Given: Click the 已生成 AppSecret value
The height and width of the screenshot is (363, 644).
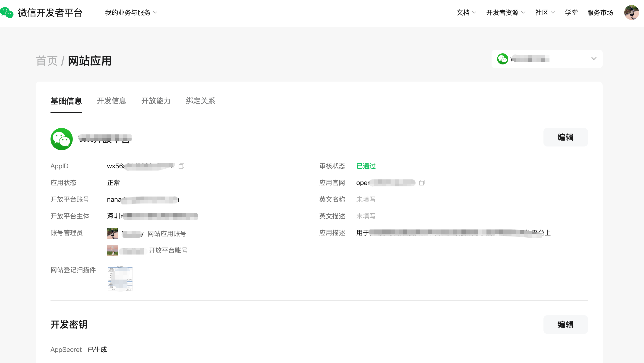Looking at the screenshot, I should point(98,350).
